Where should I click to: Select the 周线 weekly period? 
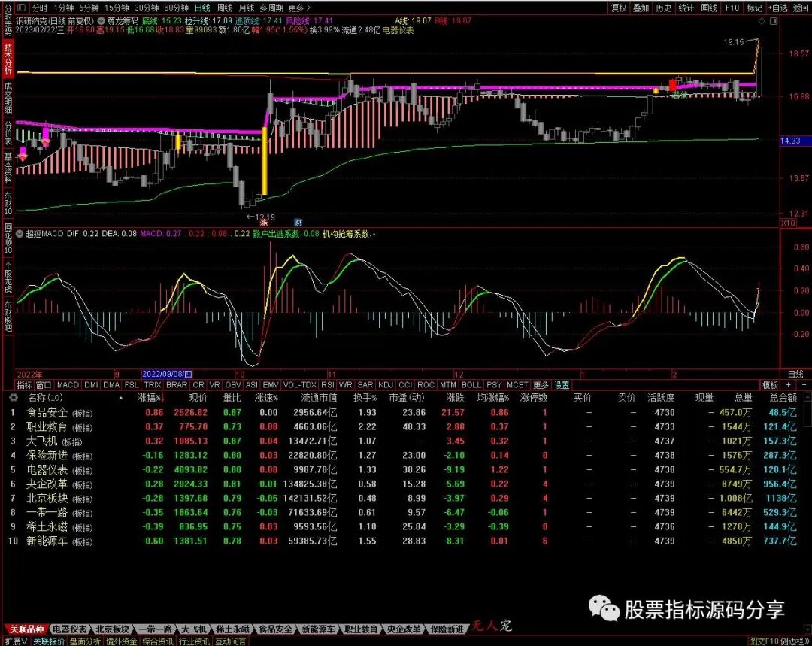(224, 8)
